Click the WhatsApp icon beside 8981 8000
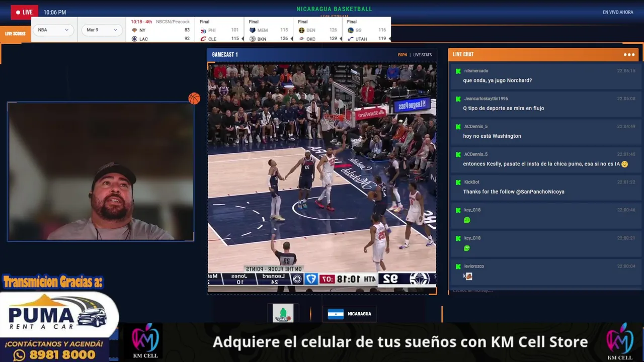The image size is (644, 362). point(20,355)
